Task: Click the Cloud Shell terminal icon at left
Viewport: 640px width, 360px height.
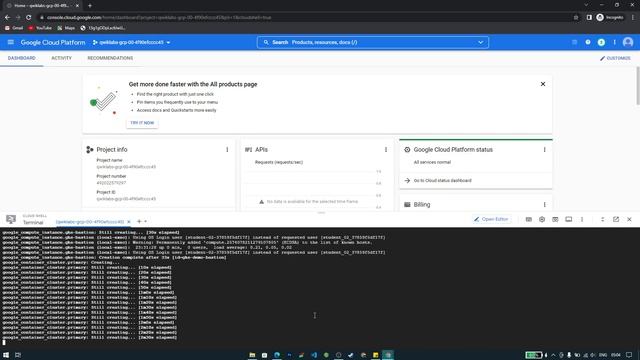Action: (x=11, y=220)
